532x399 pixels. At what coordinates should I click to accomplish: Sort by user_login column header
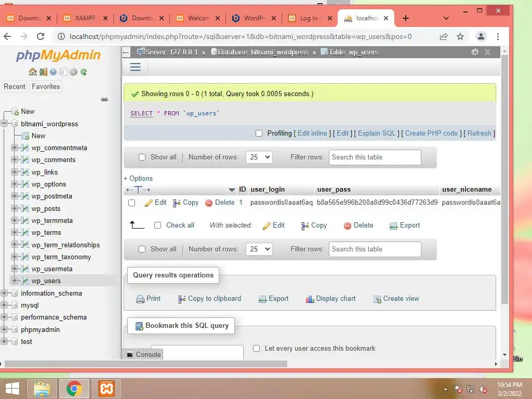tap(268, 190)
